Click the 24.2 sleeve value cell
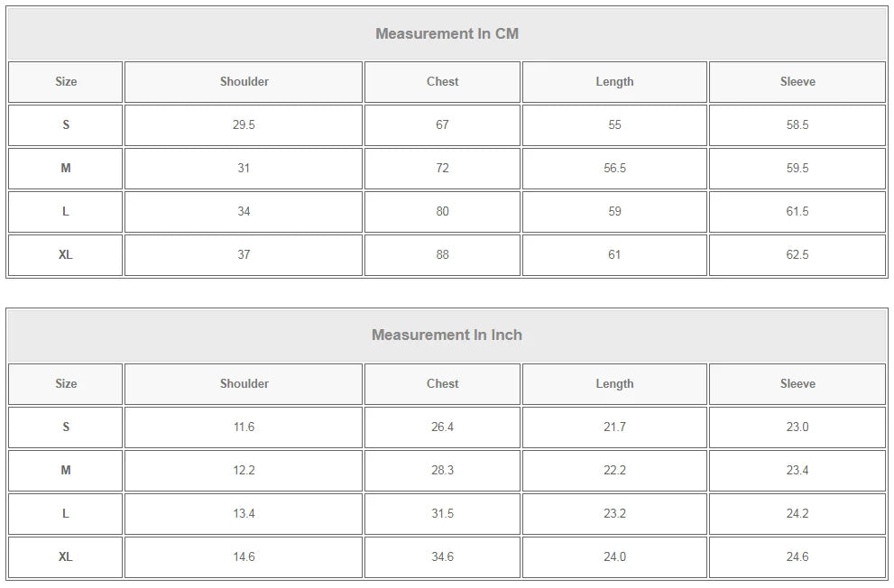The image size is (894, 588). [797, 514]
